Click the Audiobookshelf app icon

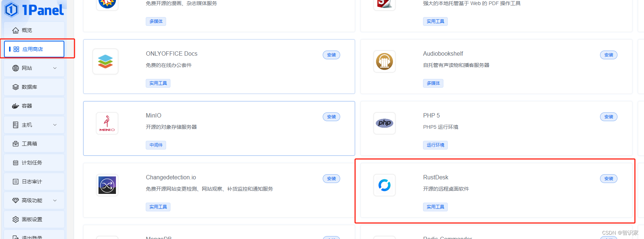[x=385, y=61]
